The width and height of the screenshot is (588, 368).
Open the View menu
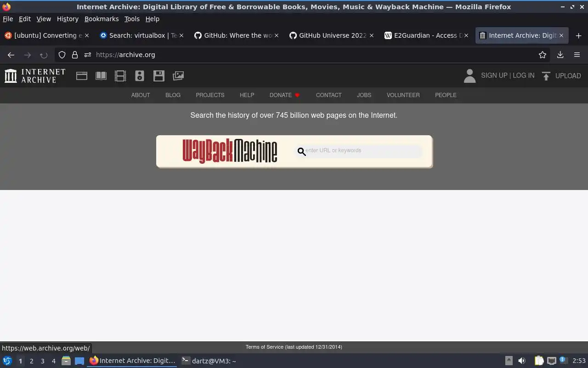(44, 19)
